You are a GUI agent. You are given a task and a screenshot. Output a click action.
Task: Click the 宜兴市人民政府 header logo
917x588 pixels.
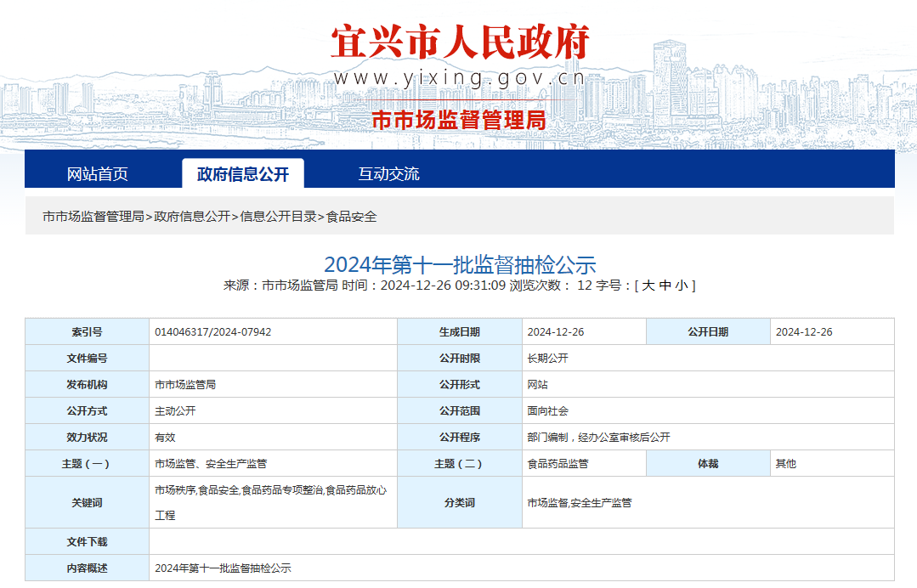[460, 42]
